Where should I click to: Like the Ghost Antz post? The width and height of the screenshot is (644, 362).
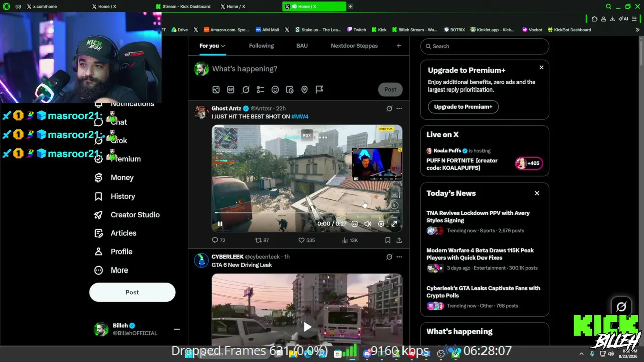coord(306,240)
